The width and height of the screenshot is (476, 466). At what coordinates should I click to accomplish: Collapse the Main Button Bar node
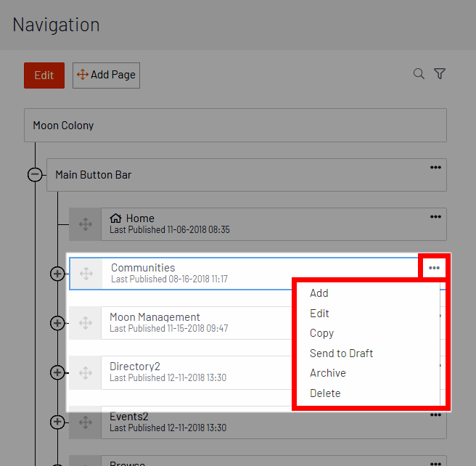(35, 174)
